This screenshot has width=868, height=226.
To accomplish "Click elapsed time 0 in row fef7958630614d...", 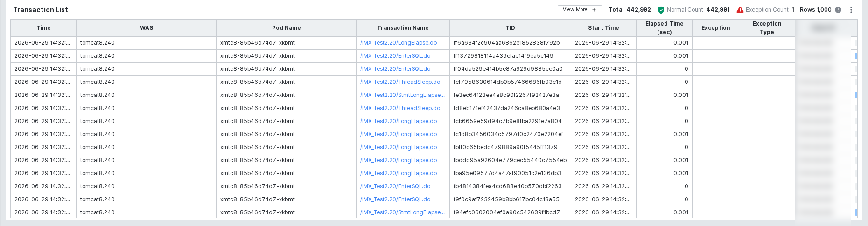I will [686, 82].
